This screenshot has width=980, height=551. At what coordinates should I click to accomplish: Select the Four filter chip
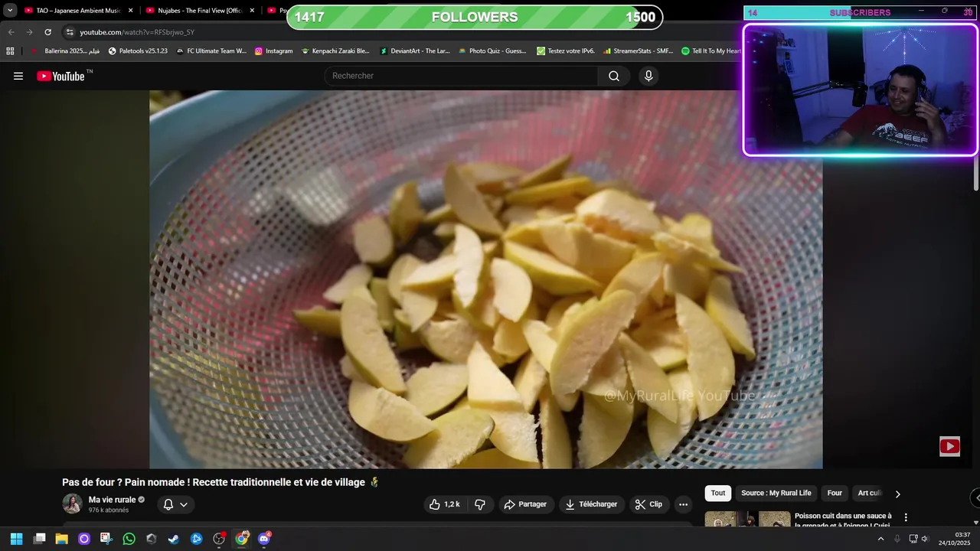tap(835, 494)
